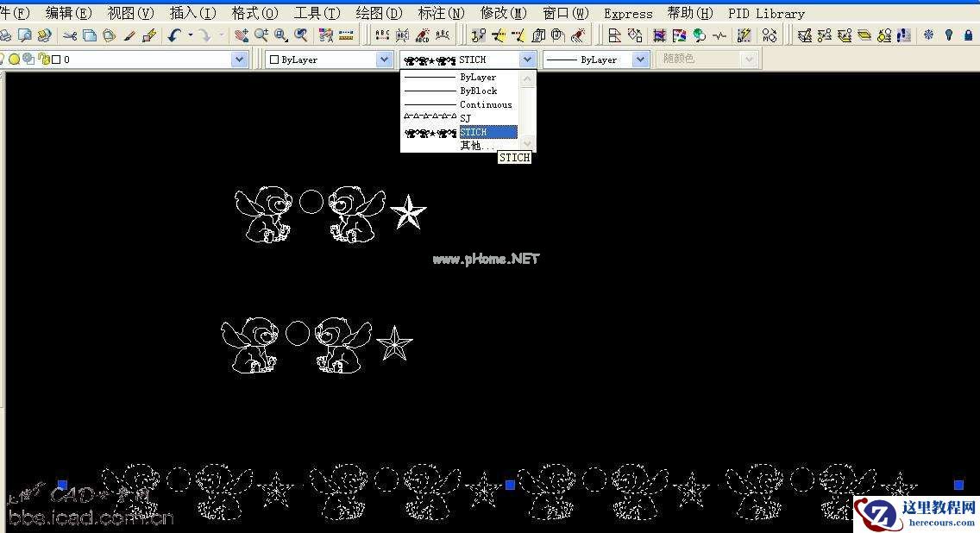The image size is (980, 533).
Task: Open the PID Library menu
Action: click(x=766, y=13)
